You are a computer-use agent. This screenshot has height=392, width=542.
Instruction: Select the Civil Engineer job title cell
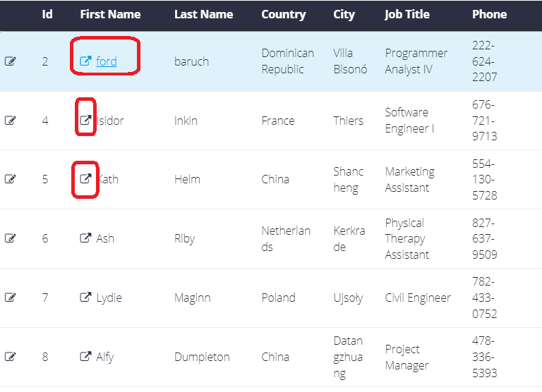418,298
